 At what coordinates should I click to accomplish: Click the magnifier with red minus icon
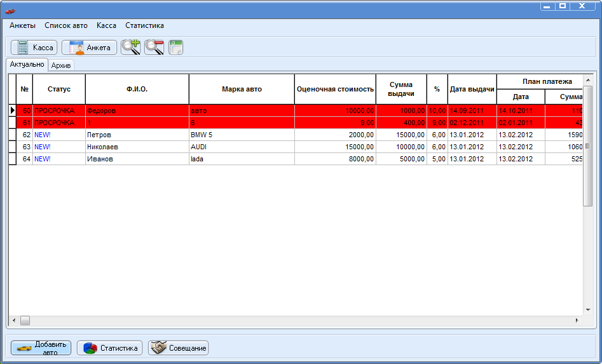click(154, 47)
